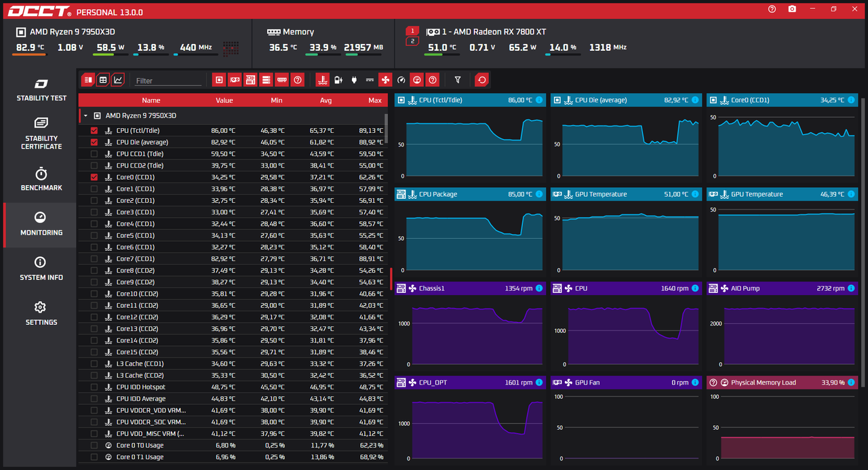The width and height of the screenshot is (868, 470).
Task: Click the reset min/max values icon
Action: coord(481,80)
